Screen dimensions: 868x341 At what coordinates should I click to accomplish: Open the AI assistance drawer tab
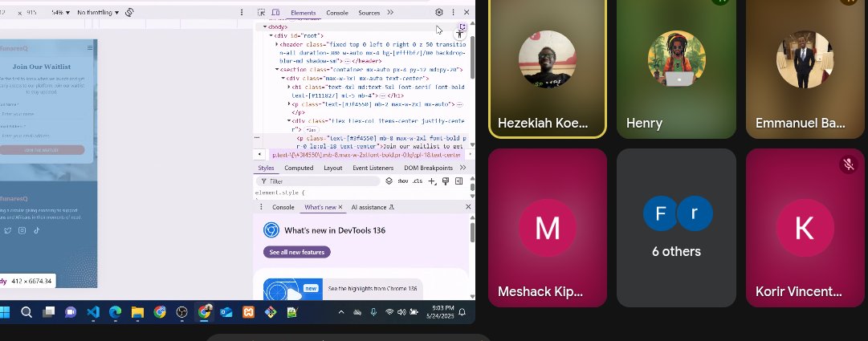click(373, 208)
